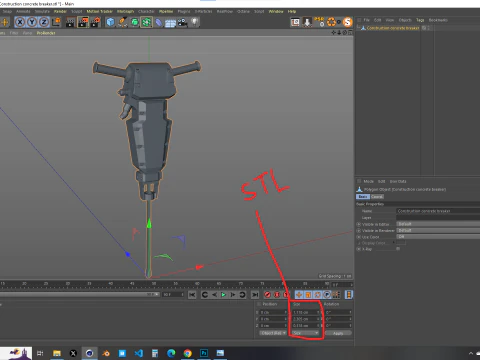480x360 pixels.
Task: Open Object Manager Bookmarks menu
Action: [438, 20]
